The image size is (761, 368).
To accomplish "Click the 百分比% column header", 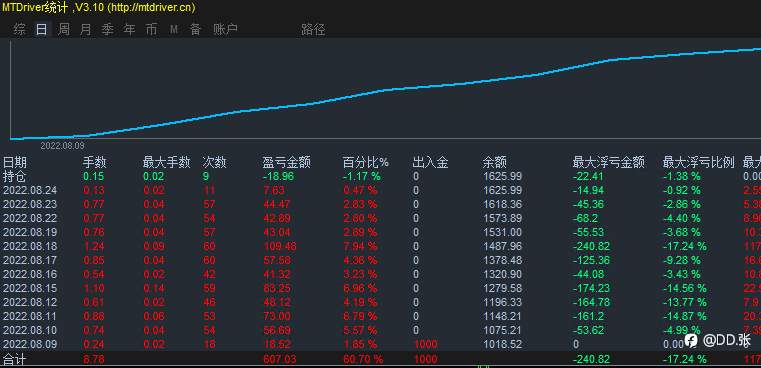I will coord(366,162).
